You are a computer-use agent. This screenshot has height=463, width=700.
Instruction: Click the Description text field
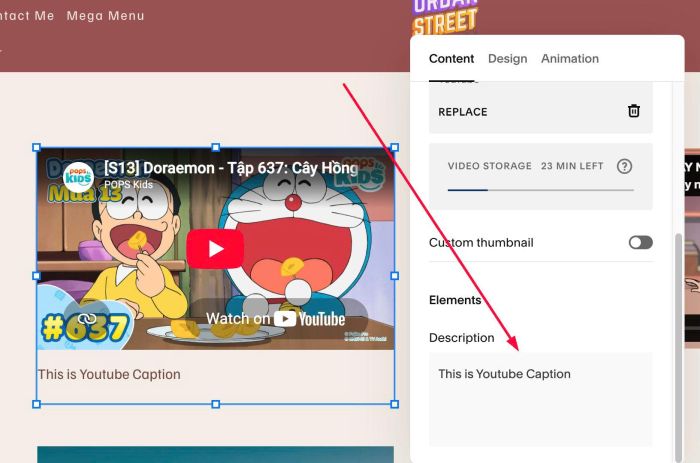(x=541, y=399)
